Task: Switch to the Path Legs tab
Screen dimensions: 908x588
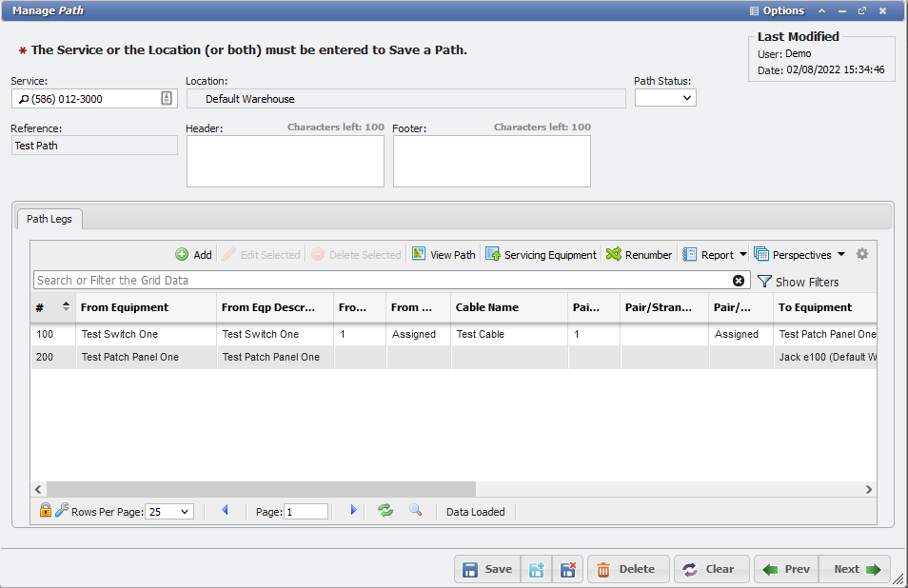Action: [49, 219]
